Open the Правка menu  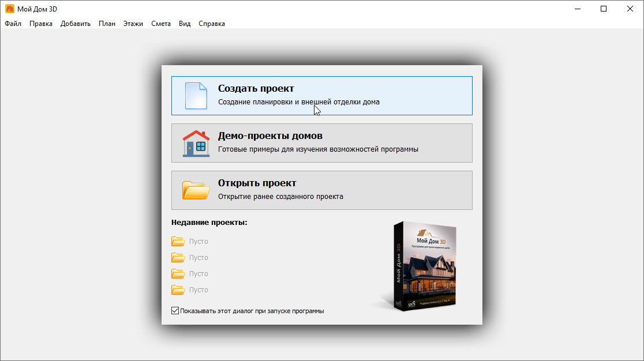[x=41, y=24]
